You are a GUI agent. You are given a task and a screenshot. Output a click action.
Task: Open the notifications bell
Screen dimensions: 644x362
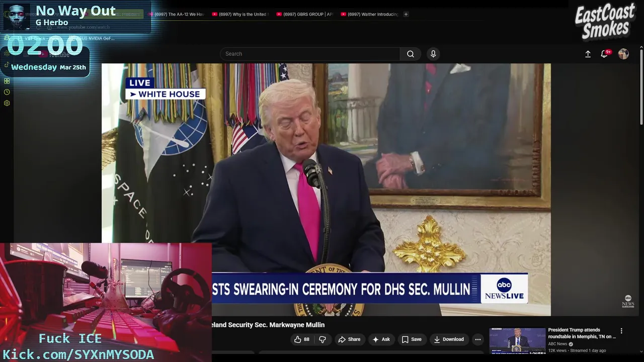click(605, 54)
